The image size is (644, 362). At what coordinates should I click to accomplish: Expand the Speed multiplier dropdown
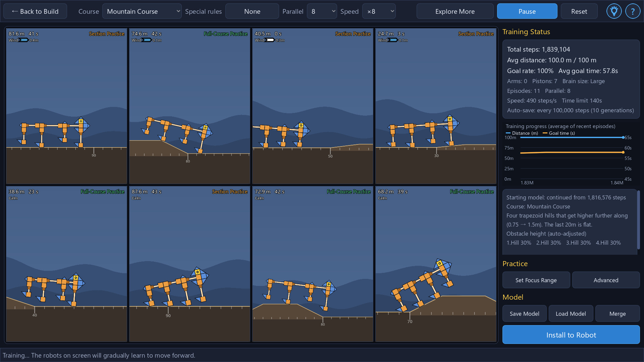coord(379,11)
